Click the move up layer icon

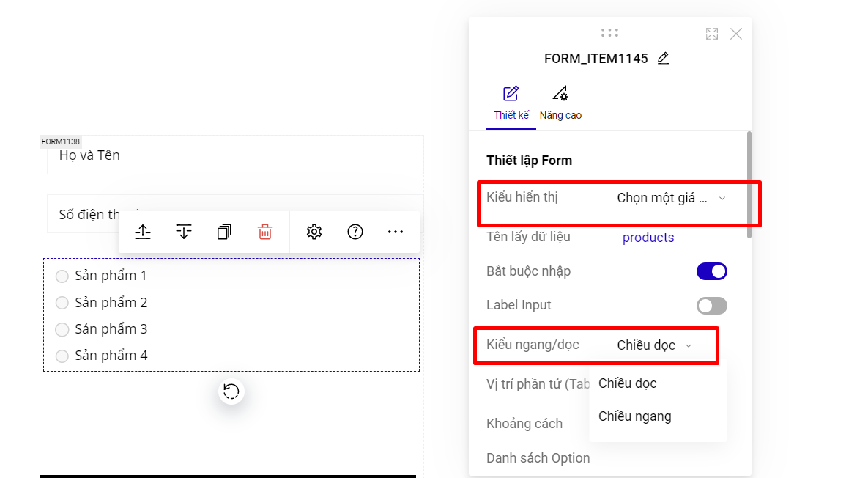tap(143, 232)
